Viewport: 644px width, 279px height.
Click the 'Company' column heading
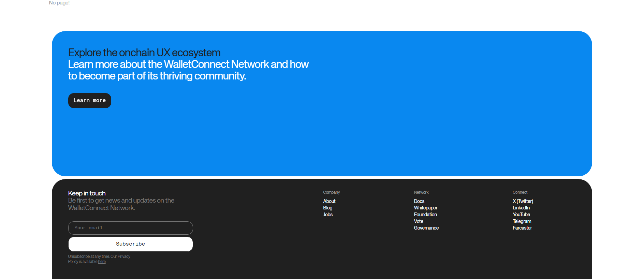tap(332, 192)
